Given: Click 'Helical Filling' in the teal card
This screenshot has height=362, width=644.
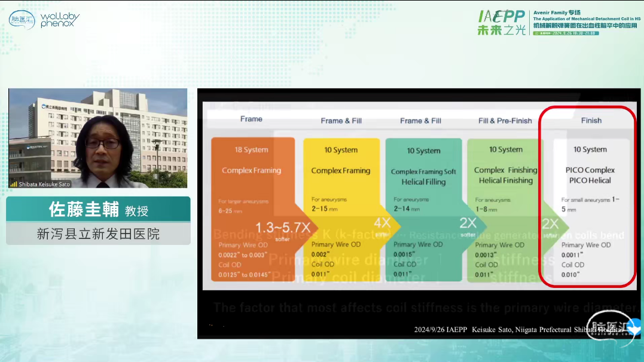Looking at the screenshot, I should click(423, 182).
